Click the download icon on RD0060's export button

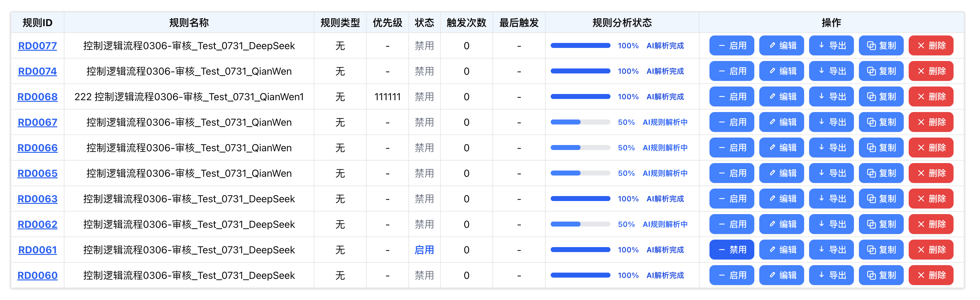tap(821, 275)
